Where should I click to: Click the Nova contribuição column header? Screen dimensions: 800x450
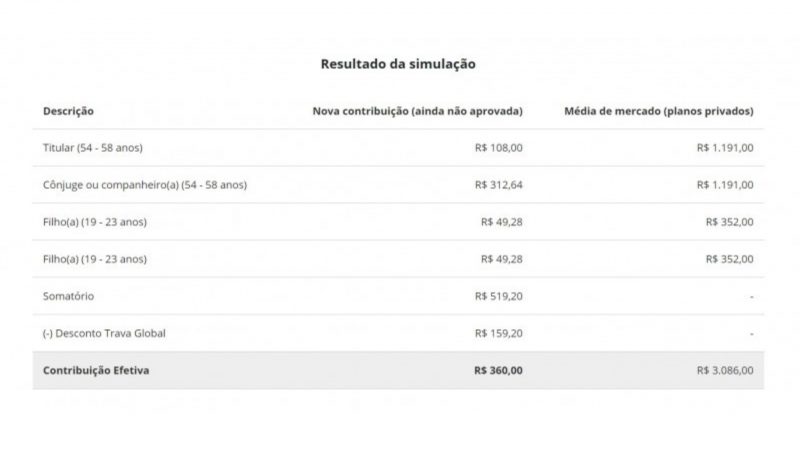coord(417,111)
